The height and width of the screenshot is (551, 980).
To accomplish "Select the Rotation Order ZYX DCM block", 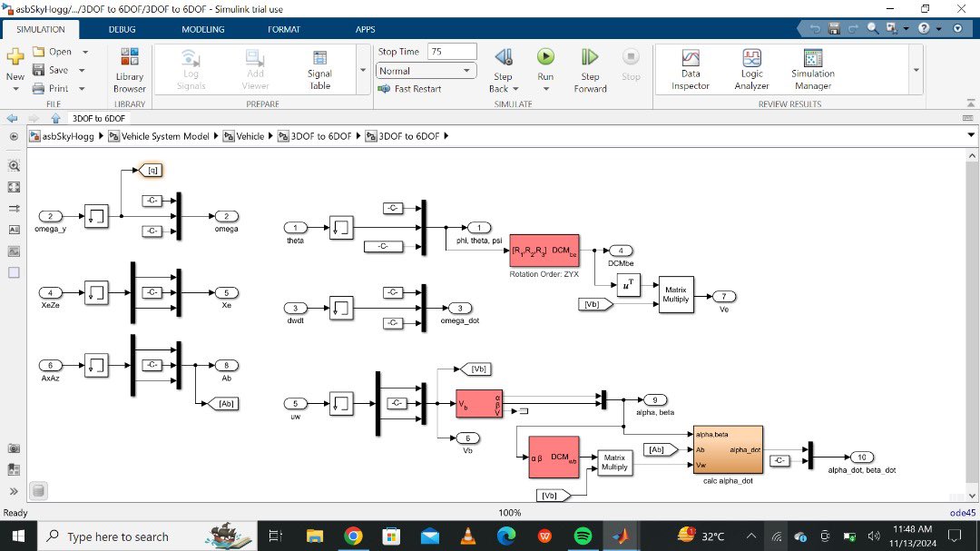I will click(544, 251).
